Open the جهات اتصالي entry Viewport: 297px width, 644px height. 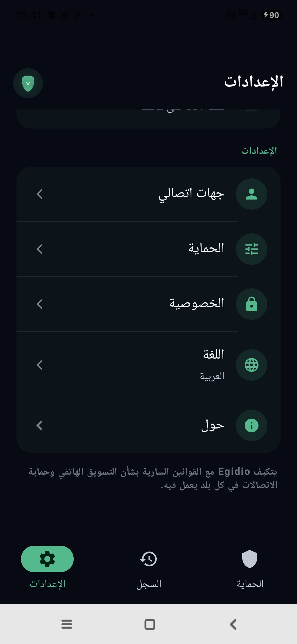pyautogui.click(x=148, y=194)
